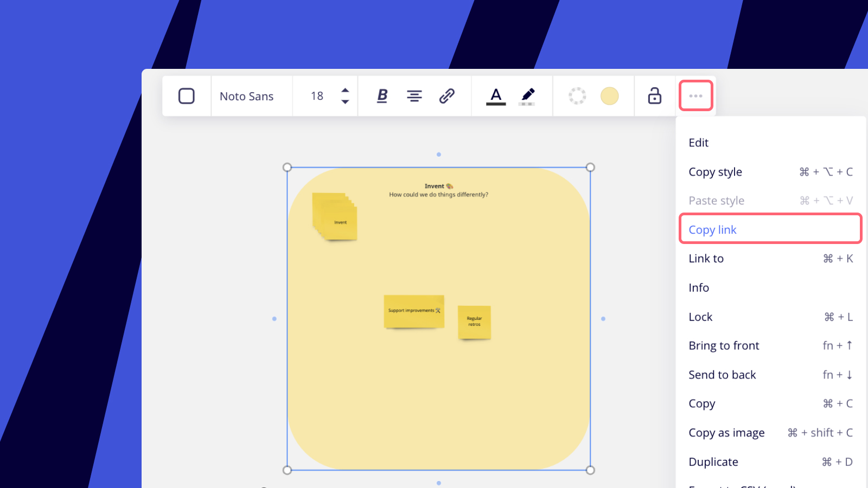The width and height of the screenshot is (868, 488).
Task: Decrease font size with down arrow
Action: (345, 102)
